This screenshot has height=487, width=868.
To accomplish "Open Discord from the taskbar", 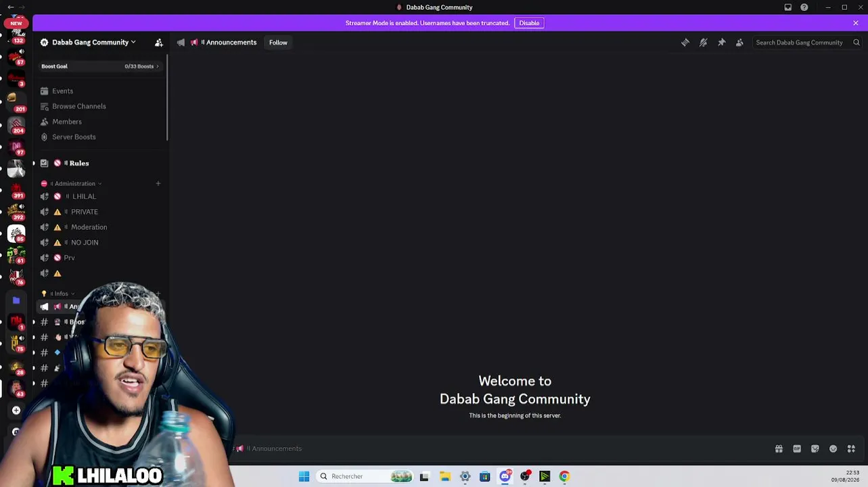I will [505, 476].
